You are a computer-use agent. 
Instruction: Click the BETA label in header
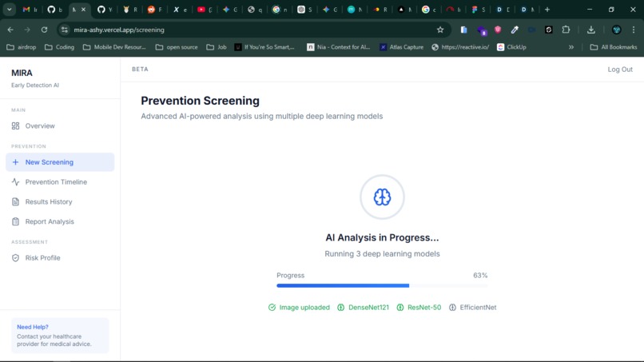(x=140, y=69)
